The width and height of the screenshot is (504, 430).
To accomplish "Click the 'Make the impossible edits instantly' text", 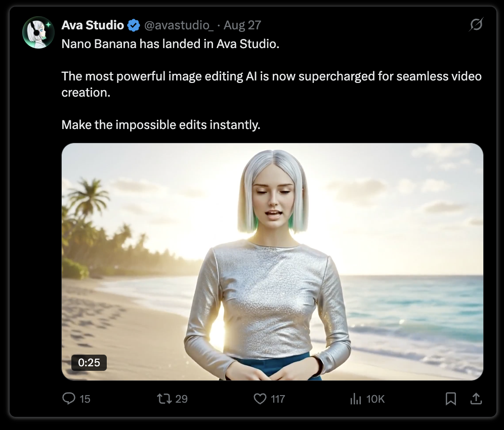I will click(x=161, y=124).
